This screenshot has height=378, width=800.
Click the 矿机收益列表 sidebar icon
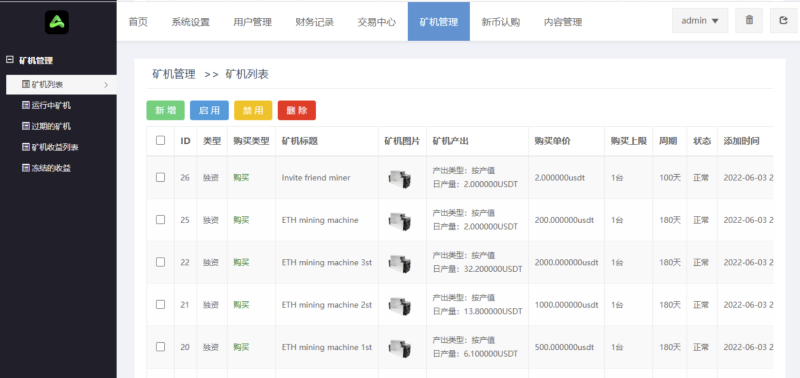pyautogui.click(x=26, y=147)
